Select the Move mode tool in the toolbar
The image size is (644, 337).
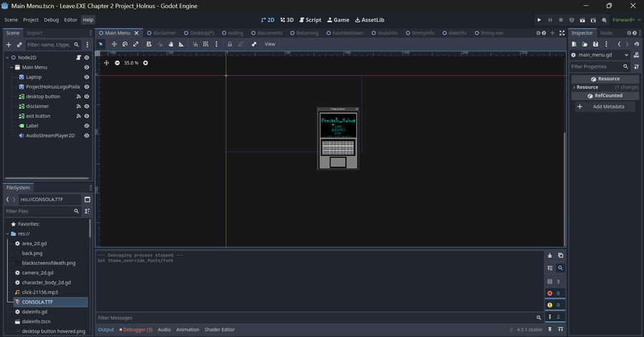pos(113,44)
